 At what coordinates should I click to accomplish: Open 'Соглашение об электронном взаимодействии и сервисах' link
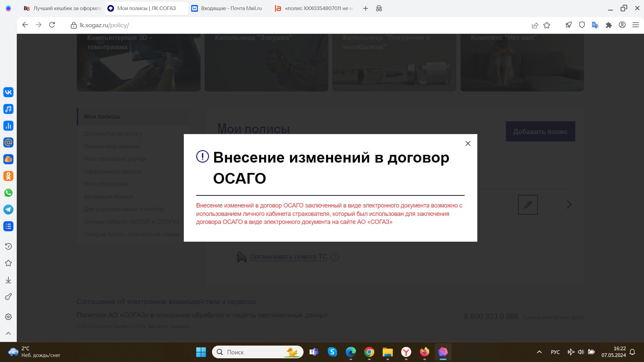tap(166, 302)
